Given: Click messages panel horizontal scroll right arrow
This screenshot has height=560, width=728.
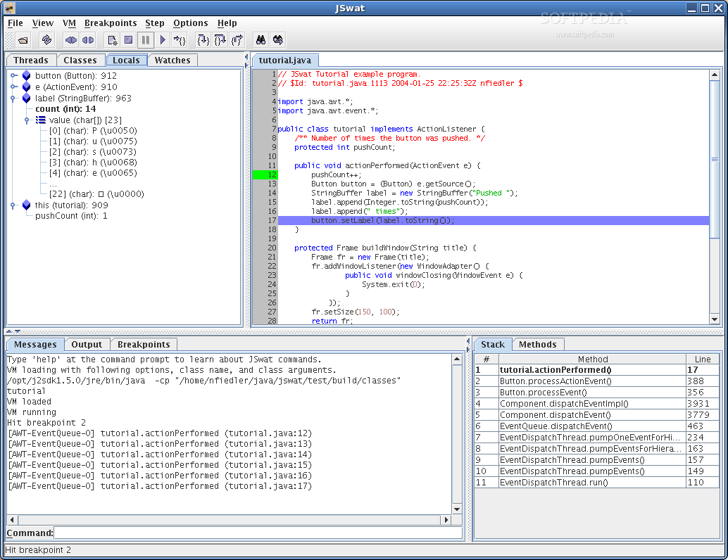Looking at the screenshot, I should 446,520.
